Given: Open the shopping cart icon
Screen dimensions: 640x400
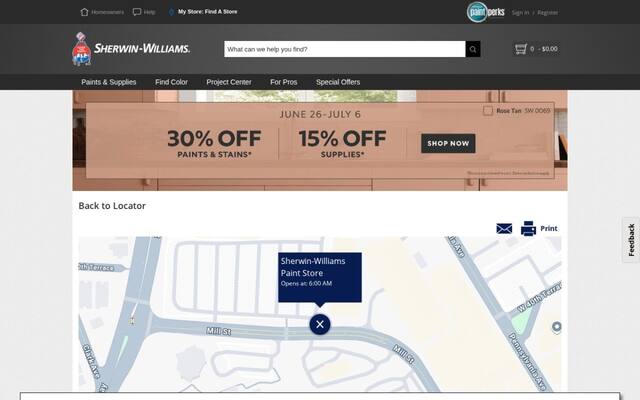Looking at the screenshot, I should point(521,49).
